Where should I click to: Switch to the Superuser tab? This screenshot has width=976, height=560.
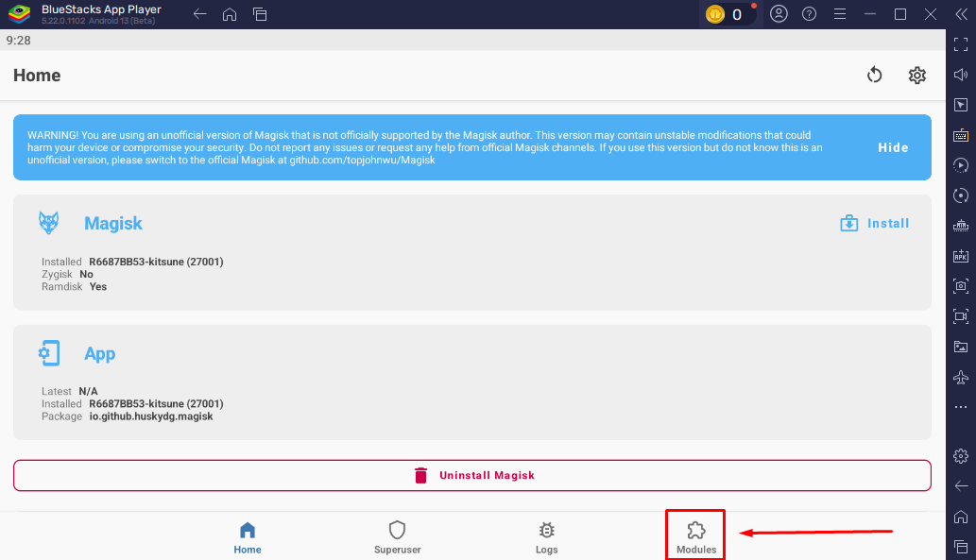pyautogui.click(x=397, y=537)
